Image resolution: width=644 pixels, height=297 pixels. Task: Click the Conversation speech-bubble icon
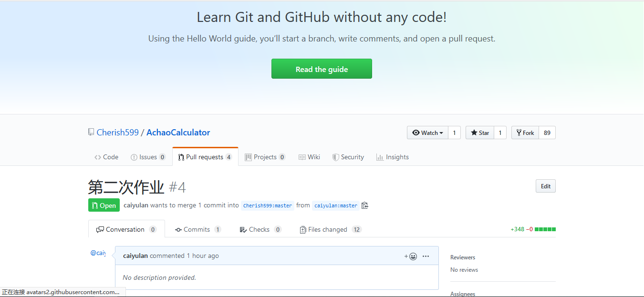pyautogui.click(x=100, y=230)
